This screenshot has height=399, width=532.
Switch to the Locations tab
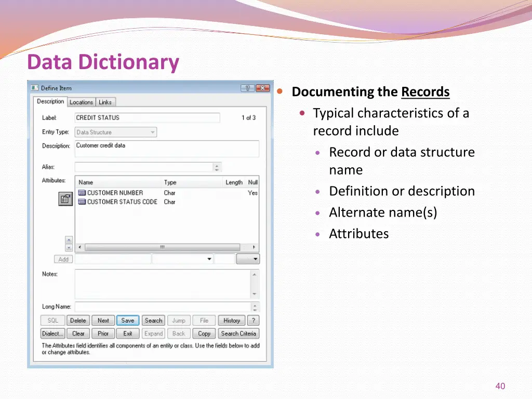tap(81, 102)
